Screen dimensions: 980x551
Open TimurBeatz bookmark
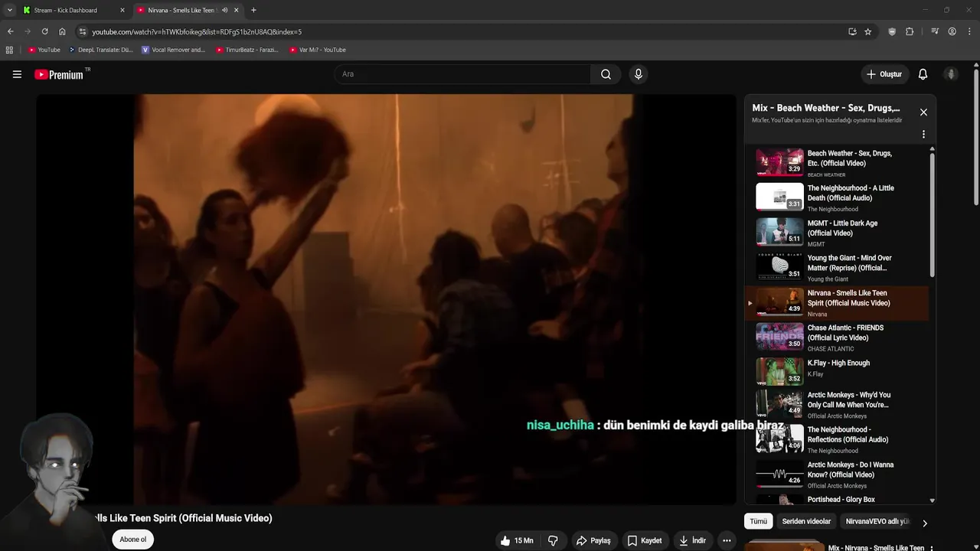247,50
